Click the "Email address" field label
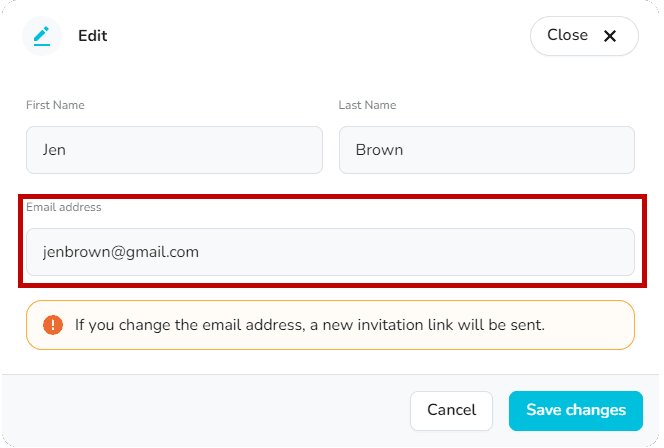Image resolution: width=664 pixels, height=448 pixels. 63,207
